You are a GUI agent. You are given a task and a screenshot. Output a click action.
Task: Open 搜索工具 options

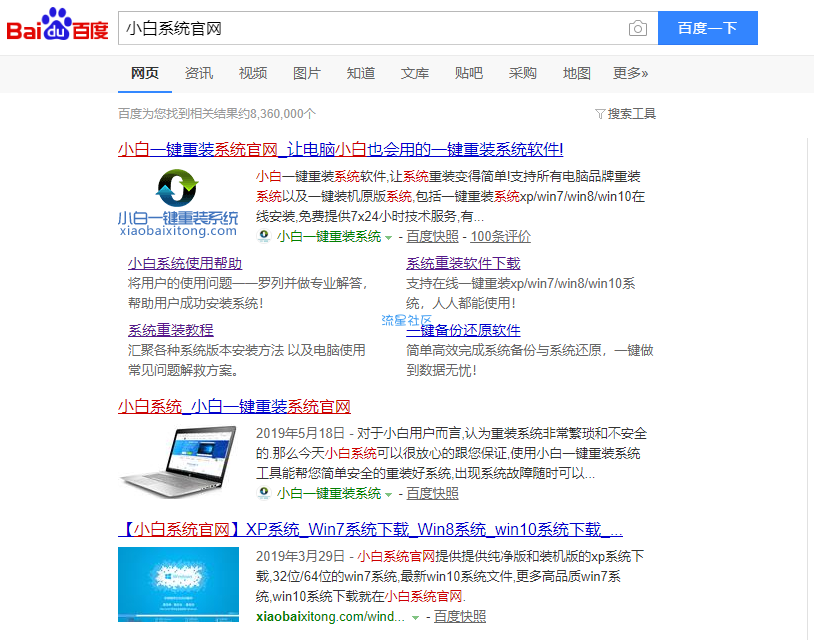click(x=631, y=114)
